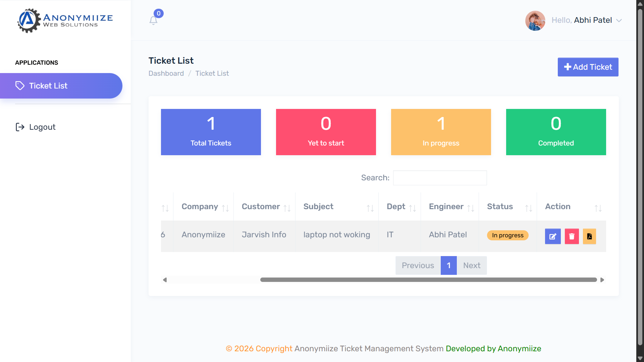The width and height of the screenshot is (644, 362).
Task: Click the Logout arrow icon
Action: [20, 127]
